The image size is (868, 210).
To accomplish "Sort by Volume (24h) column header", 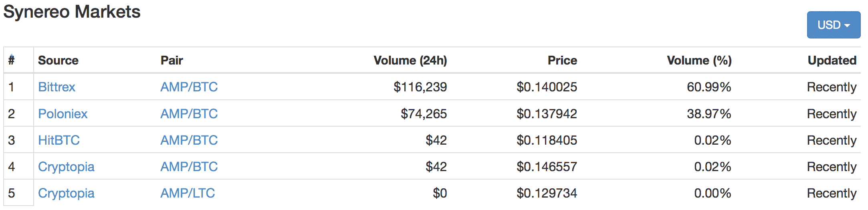I will coord(410,61).
